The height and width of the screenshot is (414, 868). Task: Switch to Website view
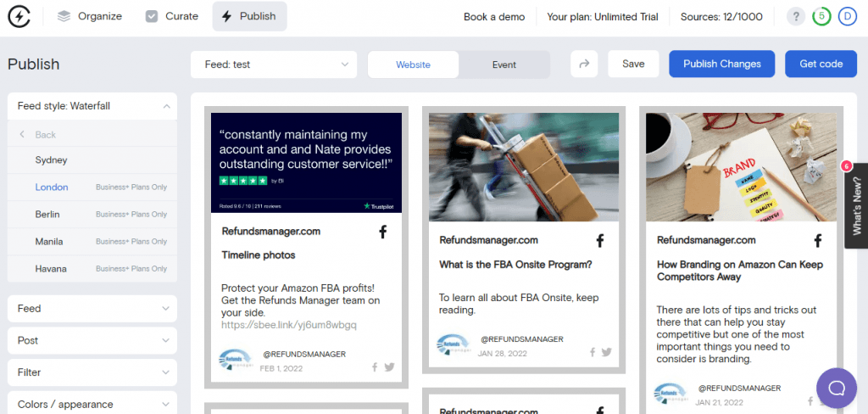[413, 64]
